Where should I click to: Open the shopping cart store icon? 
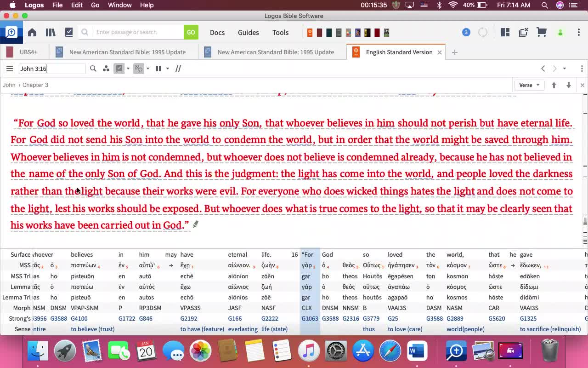point(542,32)
